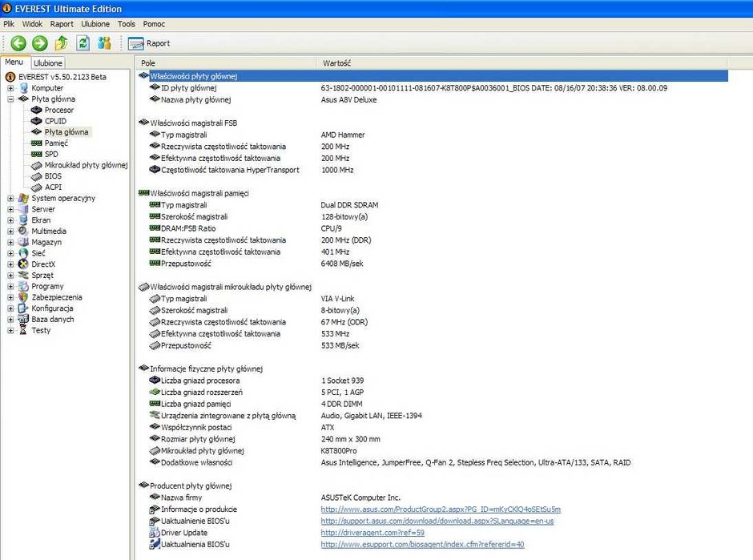
Task: Click the ACPI chip icon
Action: [37, 187]
